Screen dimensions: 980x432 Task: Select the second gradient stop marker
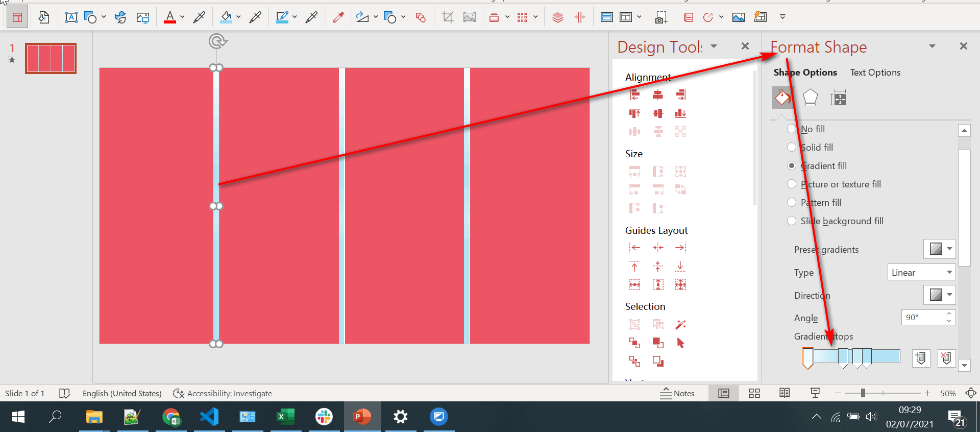tap(843, 357)
